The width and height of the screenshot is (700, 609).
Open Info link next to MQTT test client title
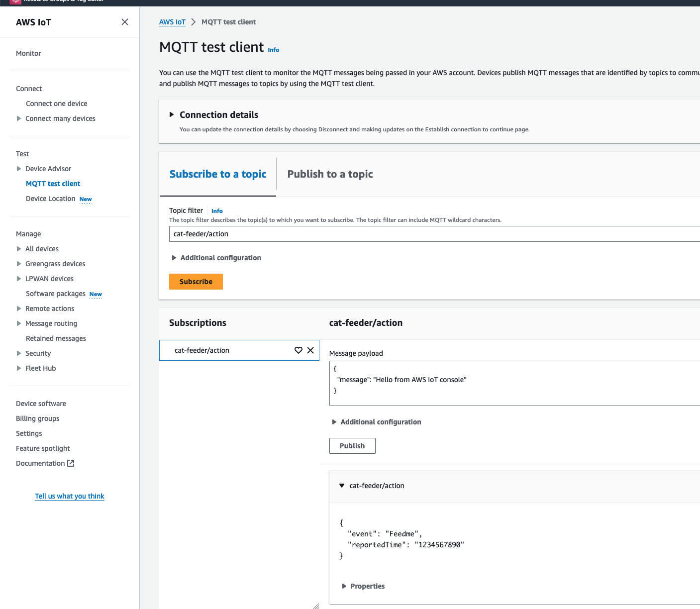click(x=274, y=50)
